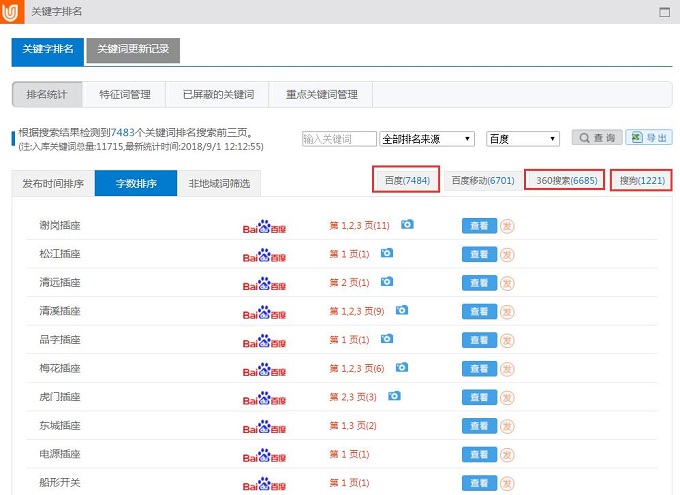Click the 发 publish icon for 松江插座
The width and height of the screenshot is (680, 495).
click(507, 254)
